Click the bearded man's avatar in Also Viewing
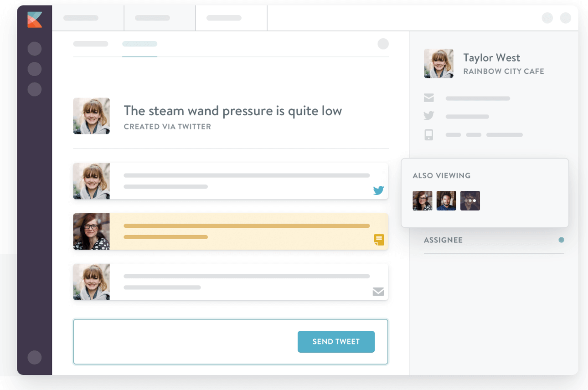Image resolution: width=588 pixels, height=390 pixels. [x=446, y=200]
